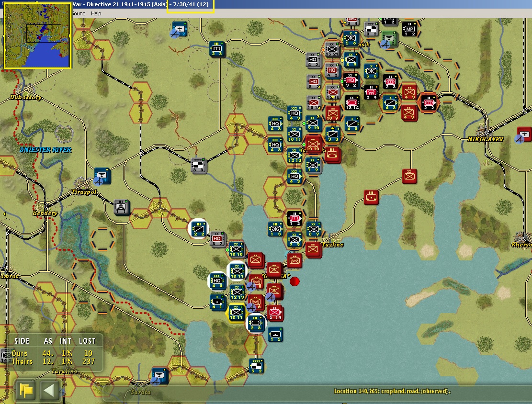Click gray HQ counter 3 2
532x404 pixels.
pyautogui.click(x=217, y=239)
